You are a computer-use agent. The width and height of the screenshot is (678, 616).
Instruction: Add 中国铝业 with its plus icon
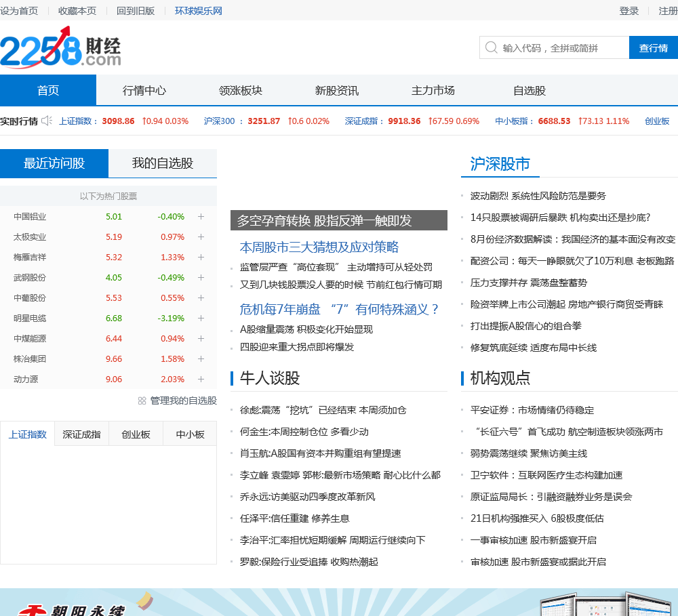pos(201,217)
